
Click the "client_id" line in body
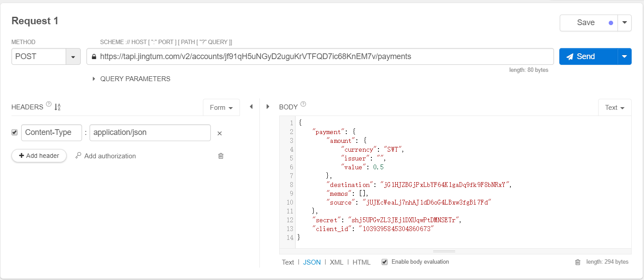pyautogui.click(x=373, y=229)
